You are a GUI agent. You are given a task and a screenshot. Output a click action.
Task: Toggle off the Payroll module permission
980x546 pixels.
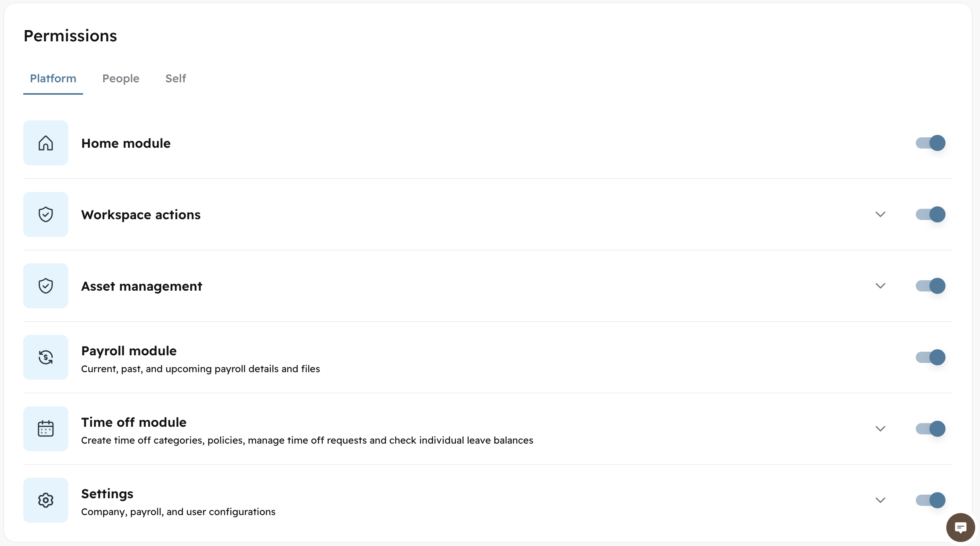point(930,357)
